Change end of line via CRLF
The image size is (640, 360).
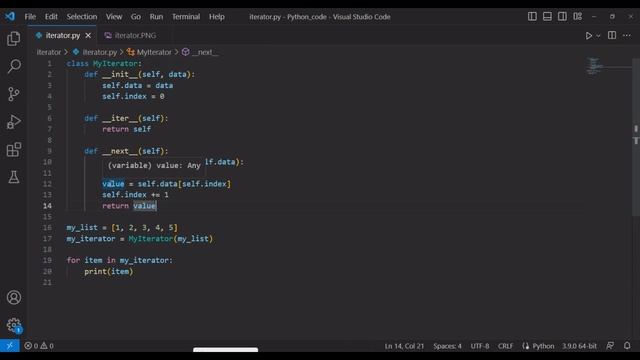tap(505, 346)
